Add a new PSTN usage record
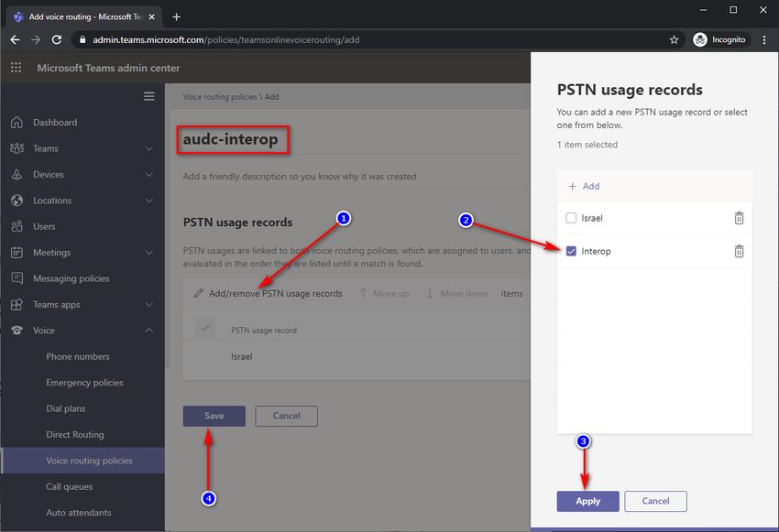Image resolution: width=779 pixels, height=532 pixels. [x=584, y=186]
